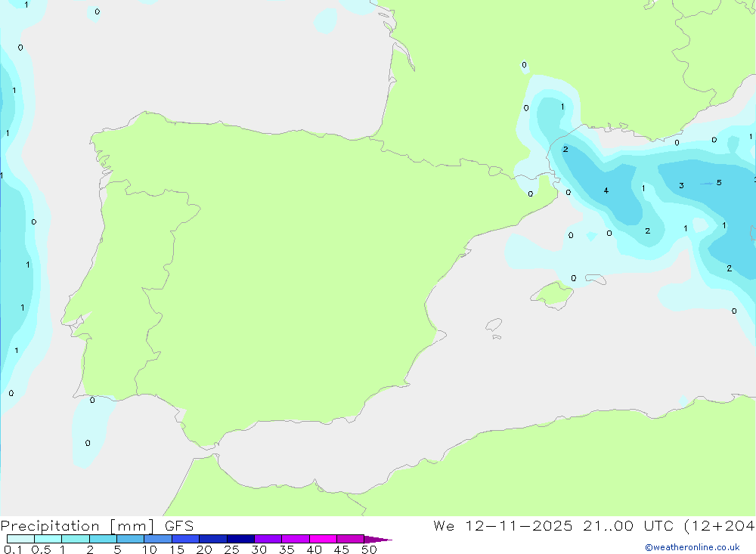
Task: Click the '12-11-2025' date text
Action: (x=519, y=525)
